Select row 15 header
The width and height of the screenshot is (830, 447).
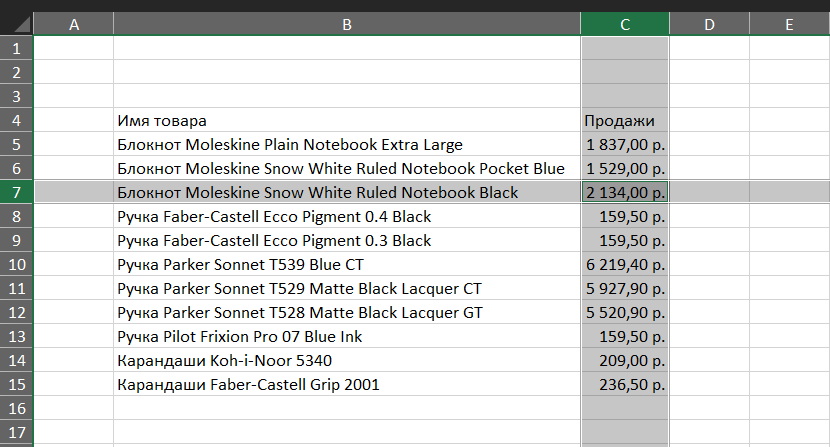16,384
